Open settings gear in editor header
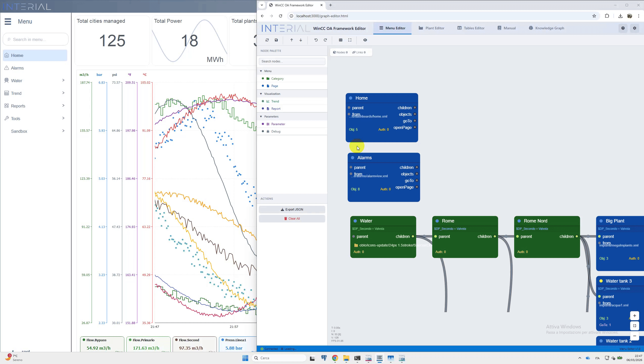Viewport: 644px width, 364px height. click(634, 28)
